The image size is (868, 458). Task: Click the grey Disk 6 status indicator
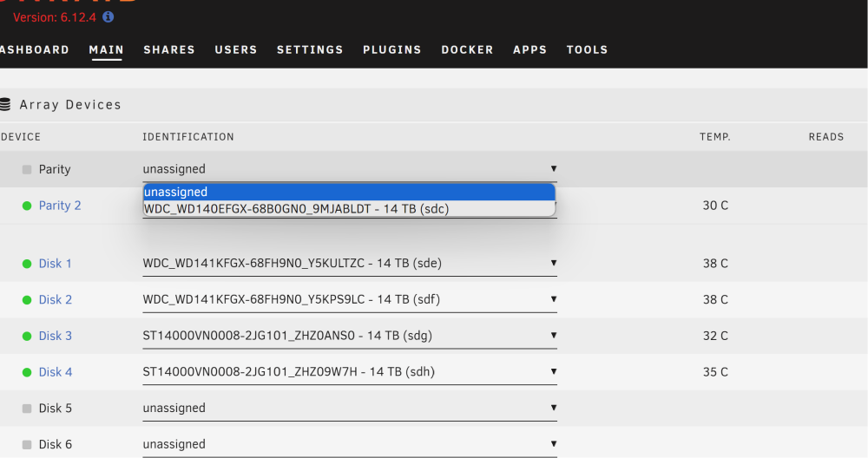[x=27, y=445]
